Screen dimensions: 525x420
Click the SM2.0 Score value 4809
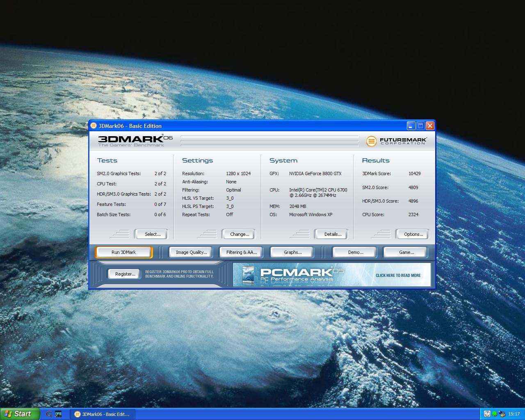coord(413,187)
